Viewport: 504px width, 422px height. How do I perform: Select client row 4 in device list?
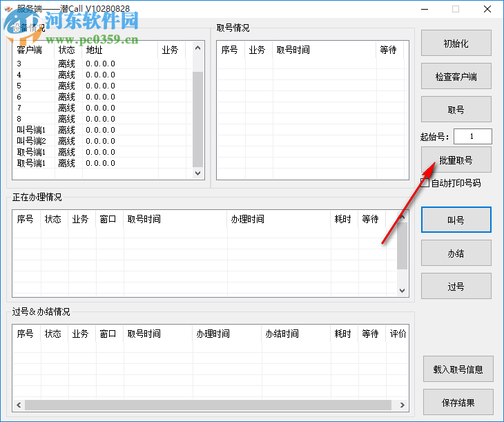[x=102, y=75]
